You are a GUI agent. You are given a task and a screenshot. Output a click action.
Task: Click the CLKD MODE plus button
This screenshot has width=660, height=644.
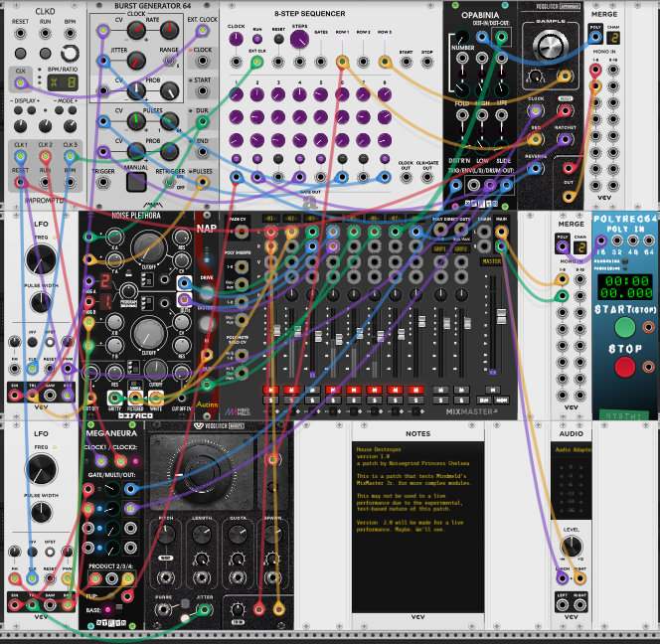73,110
